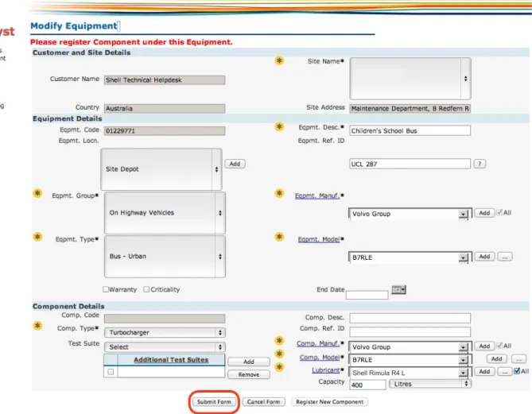Toggle the All checkbox beside Eqpmt. Manuf.
This screenshot has height=414, width=532.
pos(499,212)
